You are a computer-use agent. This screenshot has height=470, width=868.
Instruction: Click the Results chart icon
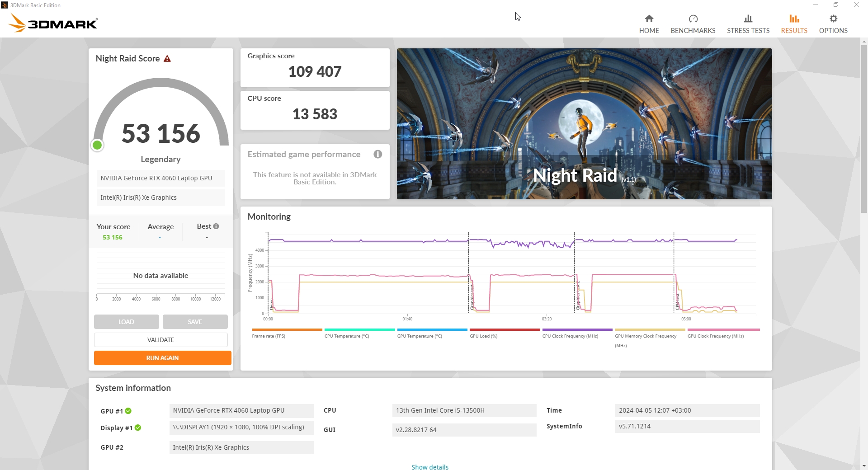coord(794,19)
